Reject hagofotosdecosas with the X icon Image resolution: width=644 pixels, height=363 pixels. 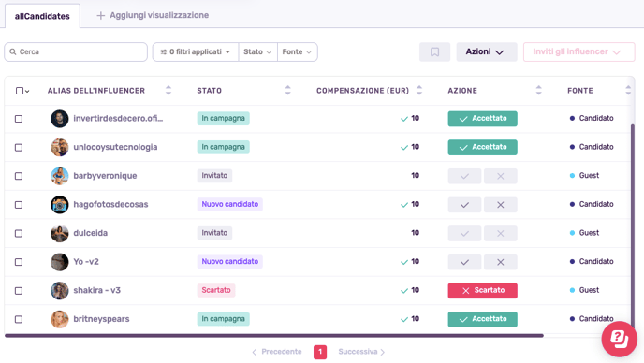[x=500, y=205]
